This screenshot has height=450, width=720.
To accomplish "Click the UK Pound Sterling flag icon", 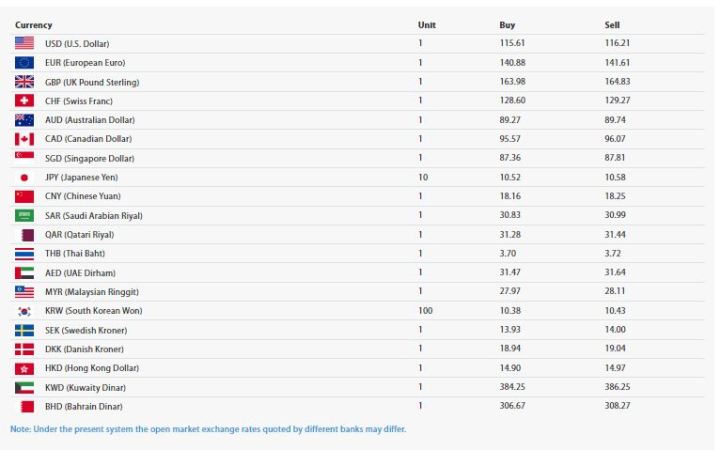I will point(25,82).
